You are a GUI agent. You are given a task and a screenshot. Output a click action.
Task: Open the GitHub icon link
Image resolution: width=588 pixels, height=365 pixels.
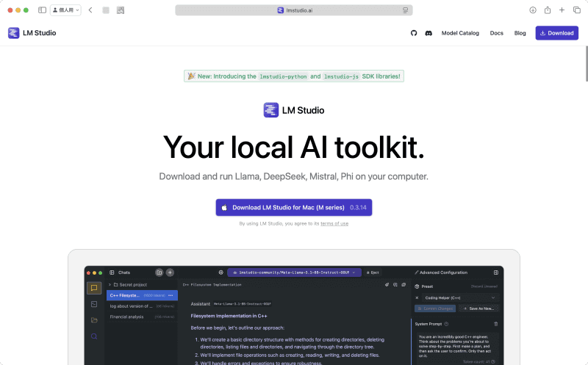414,33
